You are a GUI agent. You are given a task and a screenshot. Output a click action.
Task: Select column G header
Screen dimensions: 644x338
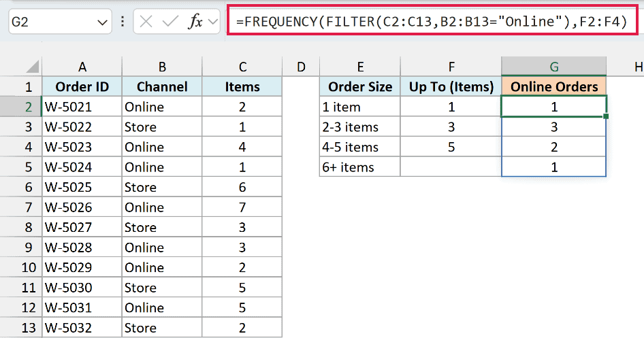click(553, 67)
